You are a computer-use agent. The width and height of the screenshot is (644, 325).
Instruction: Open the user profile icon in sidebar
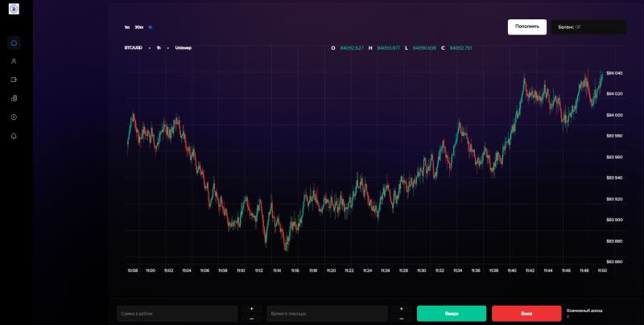click(14, 61)
